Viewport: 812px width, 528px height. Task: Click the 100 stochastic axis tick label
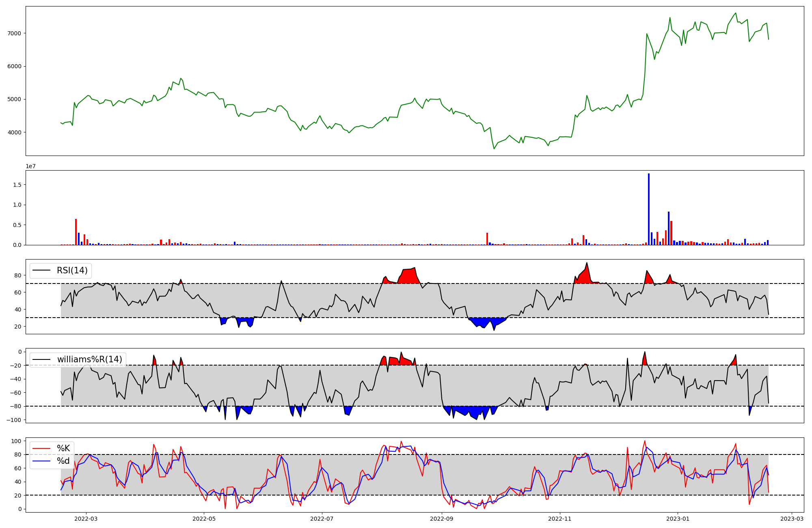[17, 441]
